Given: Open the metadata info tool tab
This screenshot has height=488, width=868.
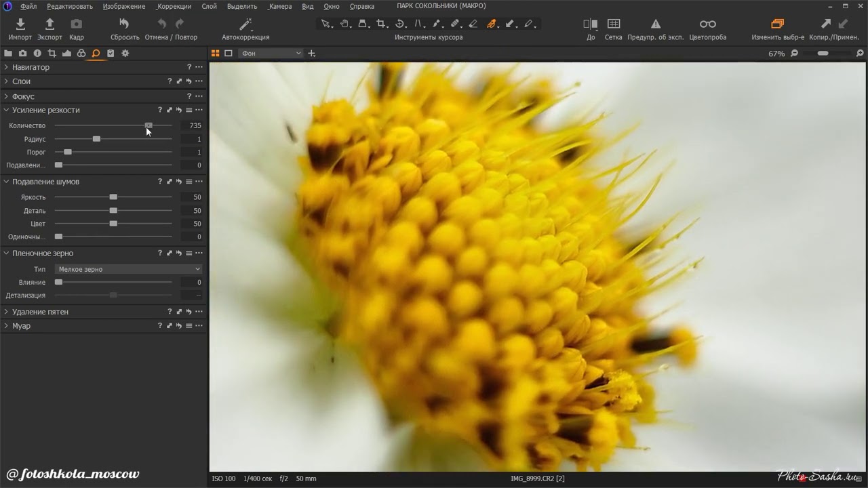Looking at the screenshot, I should 37,53.
